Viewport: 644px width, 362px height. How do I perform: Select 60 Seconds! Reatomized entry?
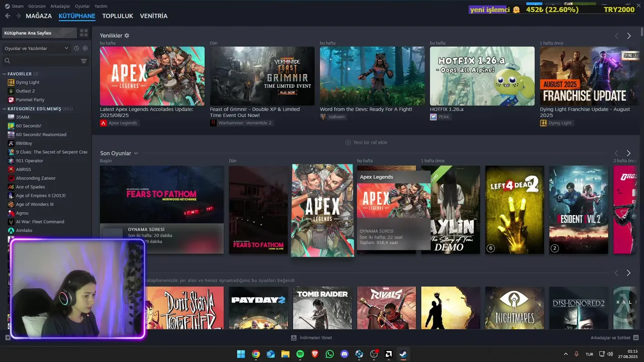click(41, 135)
